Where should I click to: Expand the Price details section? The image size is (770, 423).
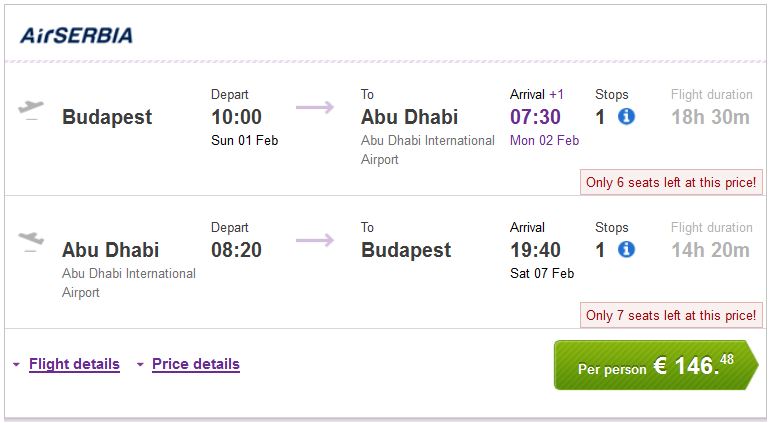coord(195,364)
